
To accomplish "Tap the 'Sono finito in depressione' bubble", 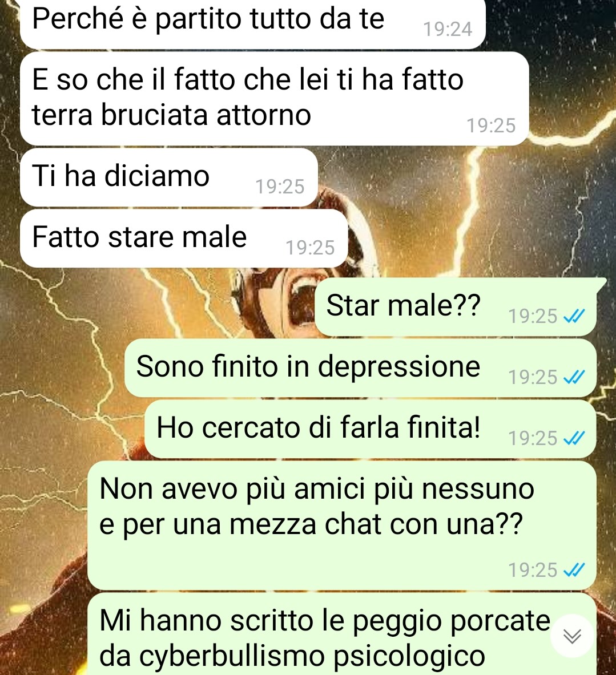I will pos(361,367).
